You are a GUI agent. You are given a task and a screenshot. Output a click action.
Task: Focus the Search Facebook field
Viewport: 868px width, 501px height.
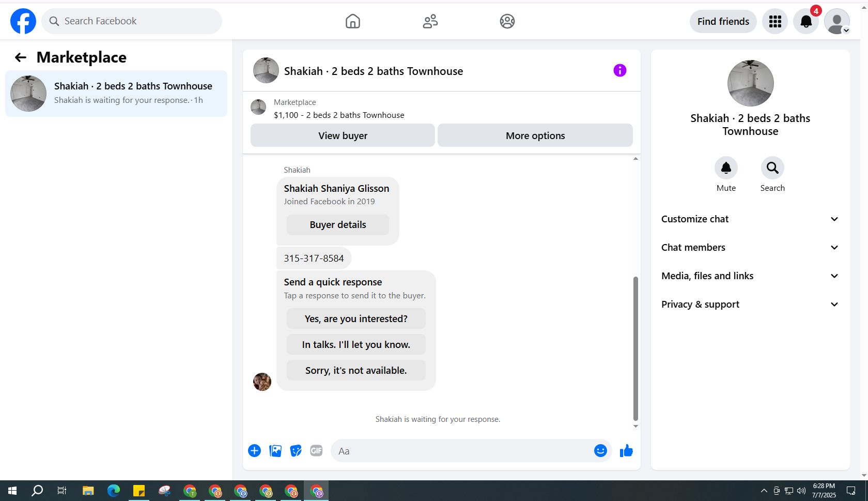tap(132, 21)
